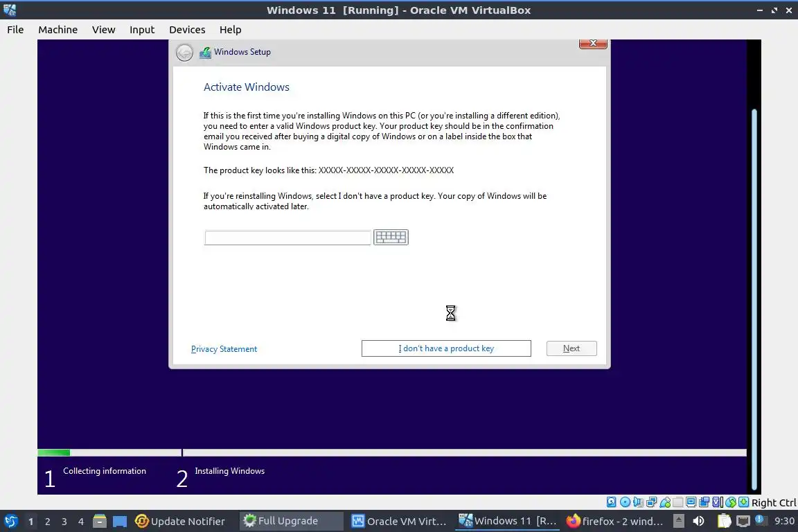Switch to the Update Notifier taskbar window
This screenshot has height=532, width=798.
pos(180,522)
